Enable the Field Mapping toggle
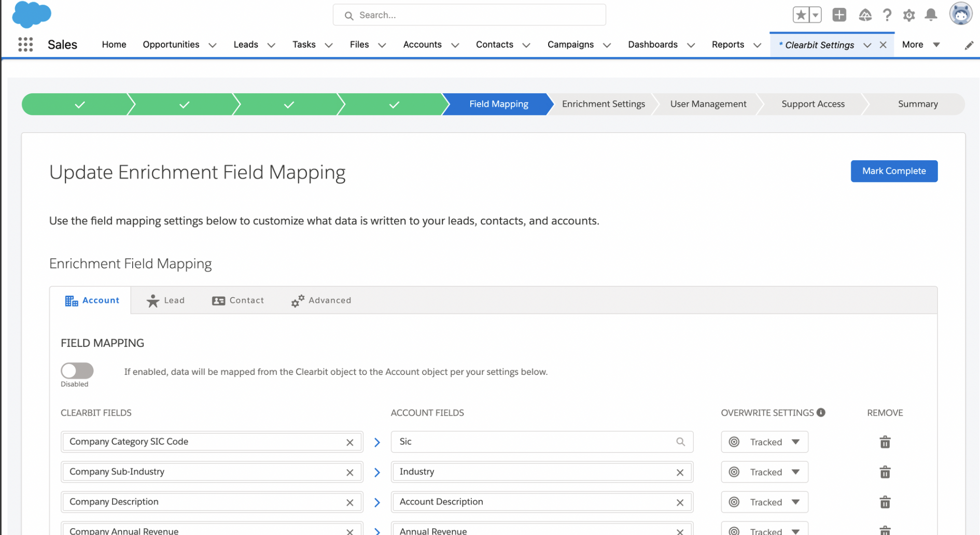Screen dimensions: 980x535 (77, 371)
